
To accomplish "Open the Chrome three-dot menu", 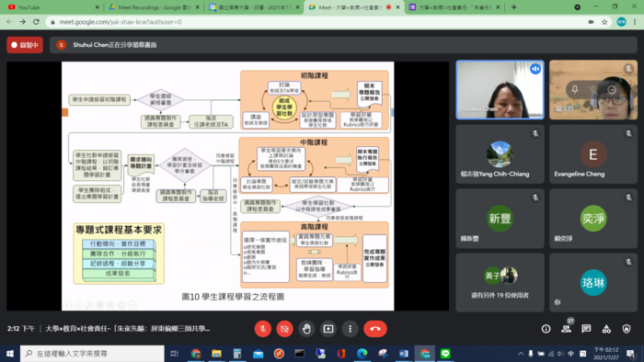I will [x=635, y=22].
